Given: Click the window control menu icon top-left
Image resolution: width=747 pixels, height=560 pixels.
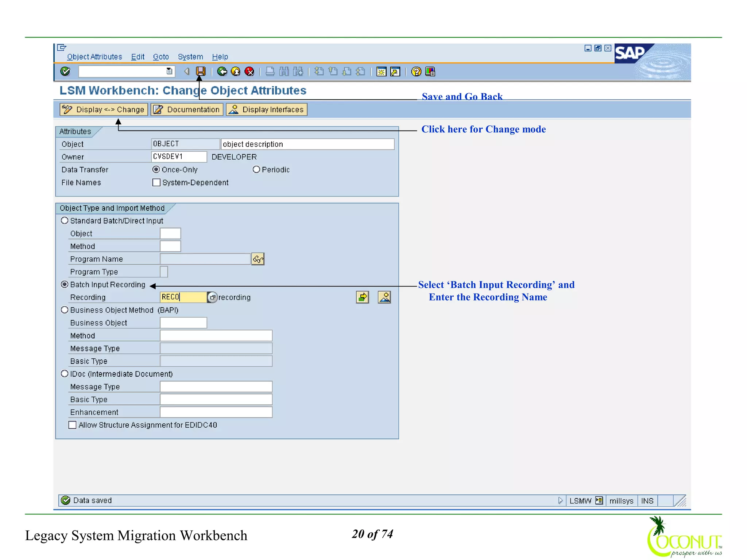Looking at the screenshot, I should 62,47.
